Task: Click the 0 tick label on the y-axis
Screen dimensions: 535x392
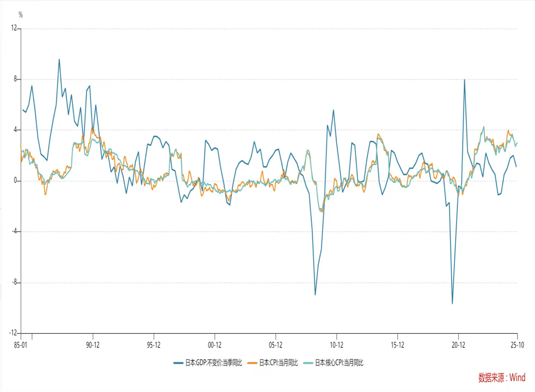Action: coord(16,181)
